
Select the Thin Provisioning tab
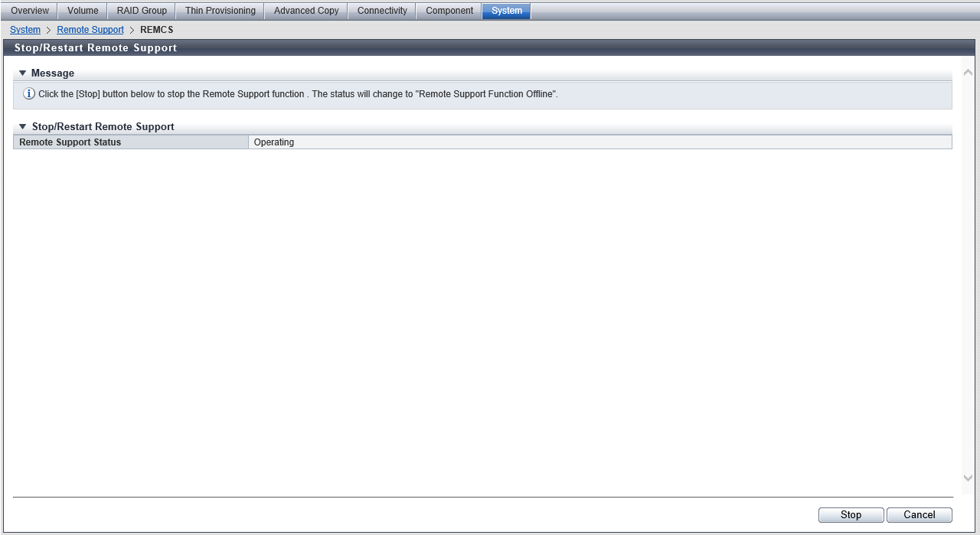220,11
